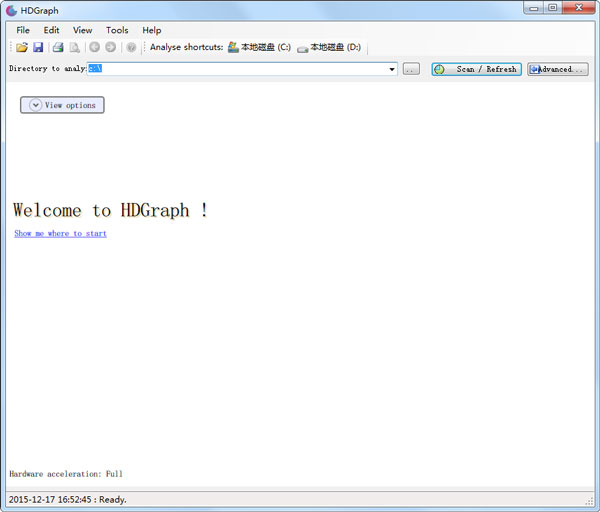Expand the directory path dropdown arrow
The height and width of the screenshot is (512, 600).
pyautogui.click(x=392, y=69)
